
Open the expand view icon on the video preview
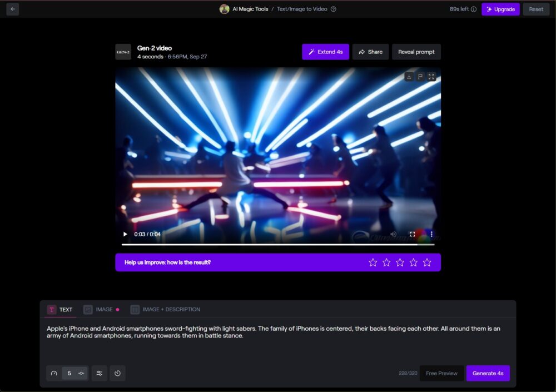(x=431, y=77)
